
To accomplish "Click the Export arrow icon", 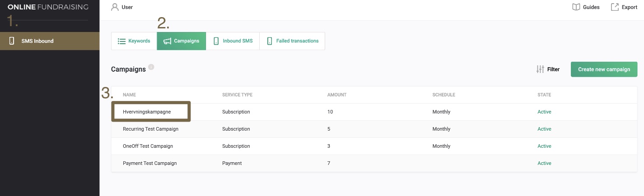I will click(615, 7).
